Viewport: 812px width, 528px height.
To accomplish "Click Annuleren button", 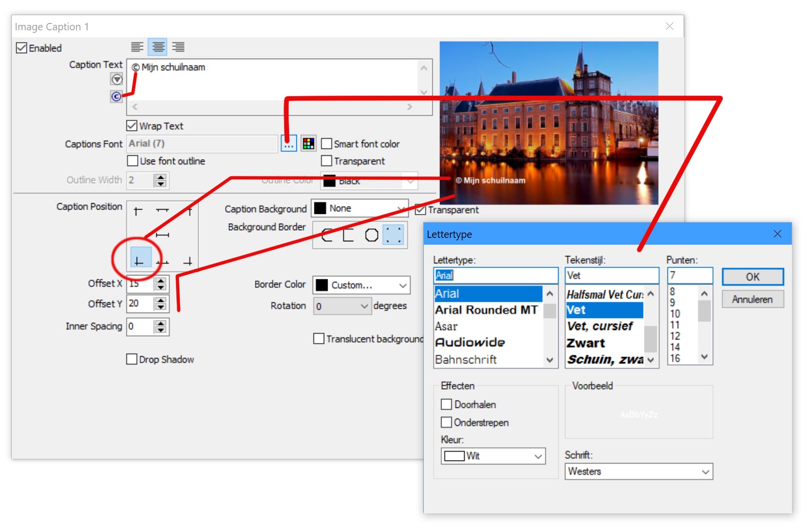I will 752,299.
